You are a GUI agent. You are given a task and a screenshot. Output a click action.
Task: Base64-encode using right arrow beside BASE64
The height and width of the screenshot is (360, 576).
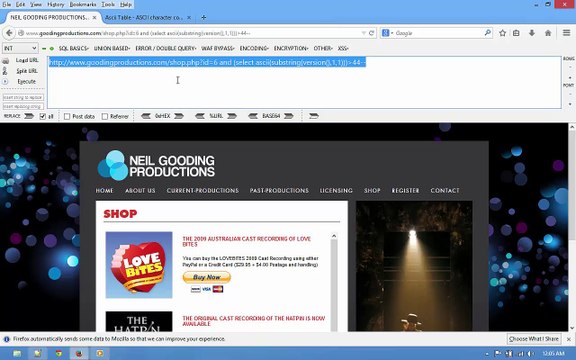click(x=289, y=116)
